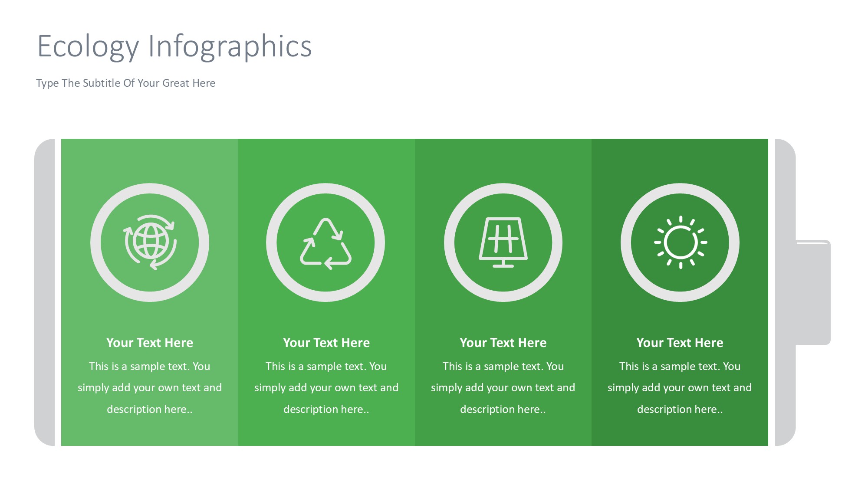This screenshot has width=868, height=488.
Task: Click "Your Text Here" heading under the sun icon
Action: coord(680,343)
